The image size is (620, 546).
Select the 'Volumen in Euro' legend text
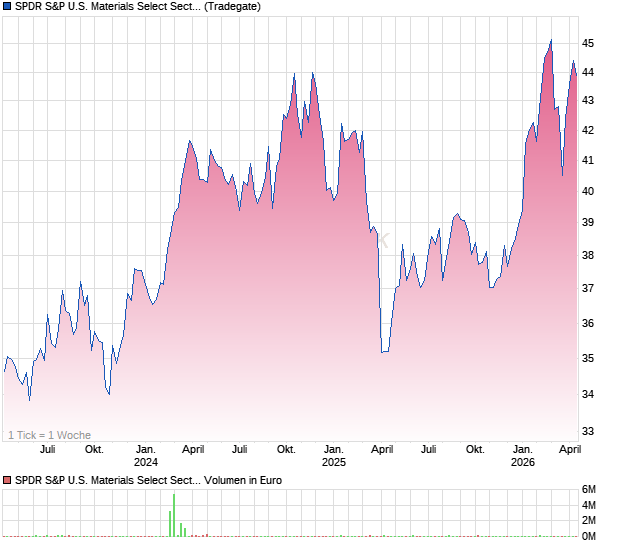243,480
